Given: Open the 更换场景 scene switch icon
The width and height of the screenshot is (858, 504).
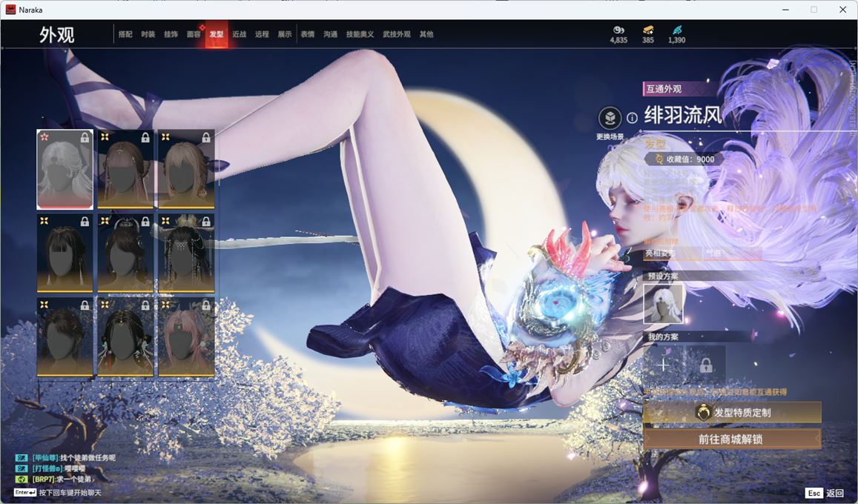Looking at the screenshot, I should point(610,118).
